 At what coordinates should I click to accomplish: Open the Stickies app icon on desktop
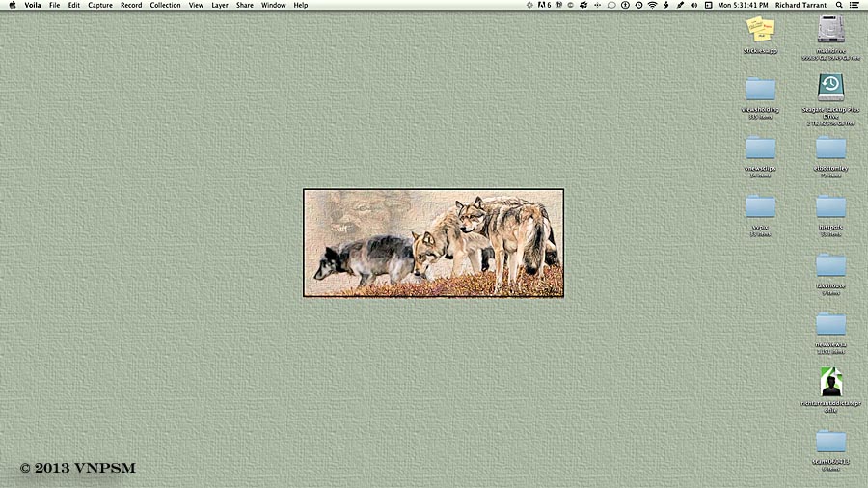click(x=760, y=29)
